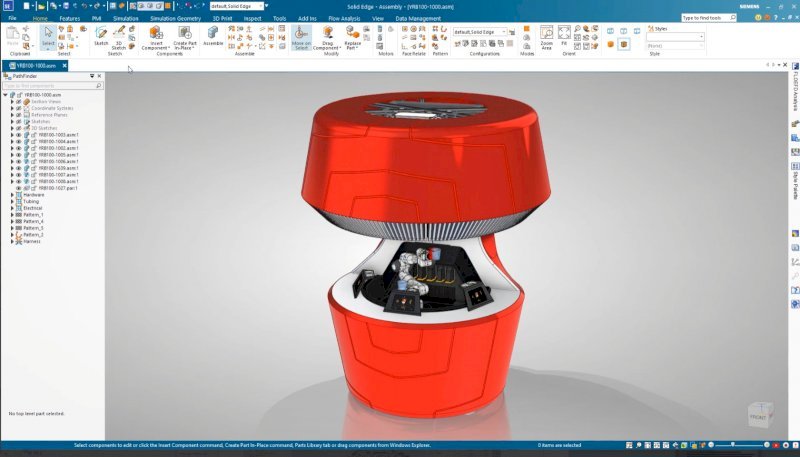
Task: Toggle visibility eye of YRB100-1003.asm:1
Action: (19, 135)
